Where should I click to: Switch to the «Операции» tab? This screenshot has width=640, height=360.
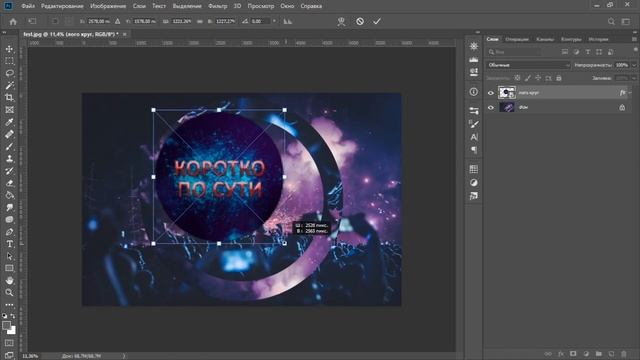pos(517,39)
